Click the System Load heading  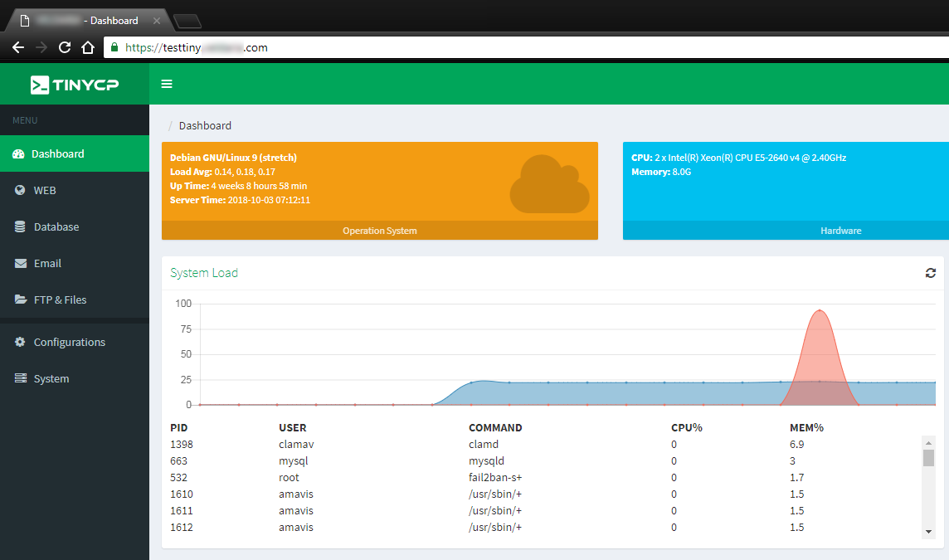pos(204,273)
